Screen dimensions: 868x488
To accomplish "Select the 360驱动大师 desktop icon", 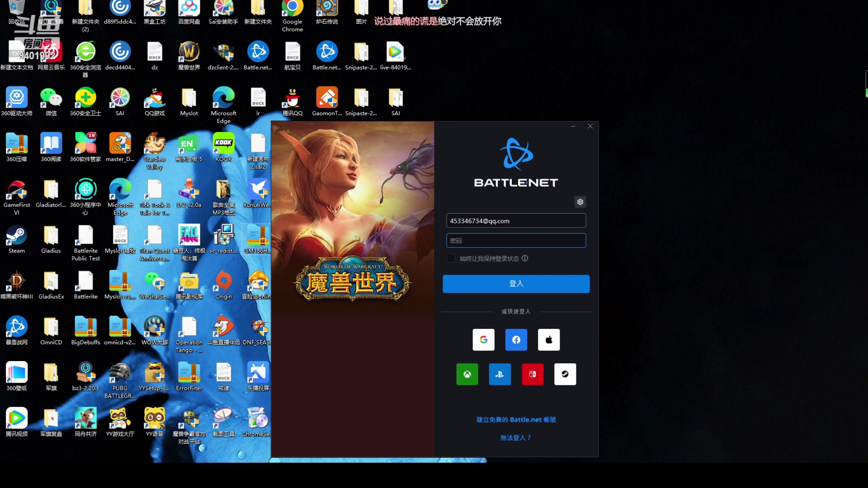I will 17,102.
